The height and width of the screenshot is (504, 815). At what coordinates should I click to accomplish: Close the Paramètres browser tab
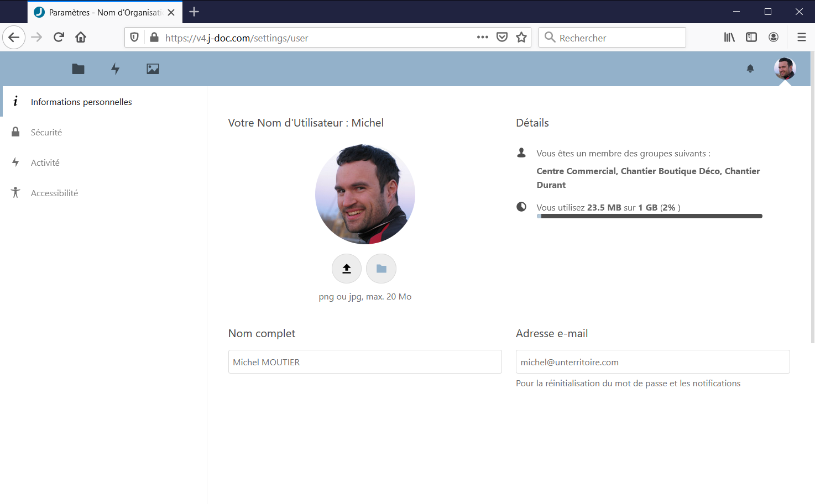(171, 12)
